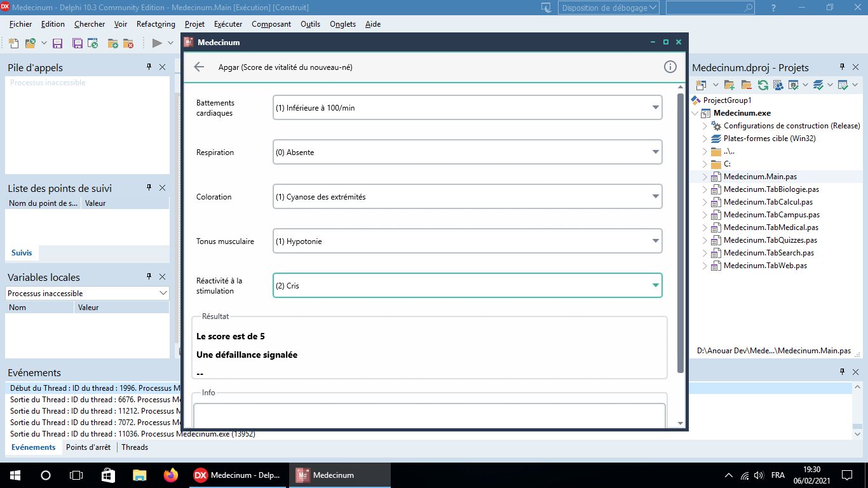
Task: Open the Réactivité à la stimulation dropdown
Action: click(467, 285)
